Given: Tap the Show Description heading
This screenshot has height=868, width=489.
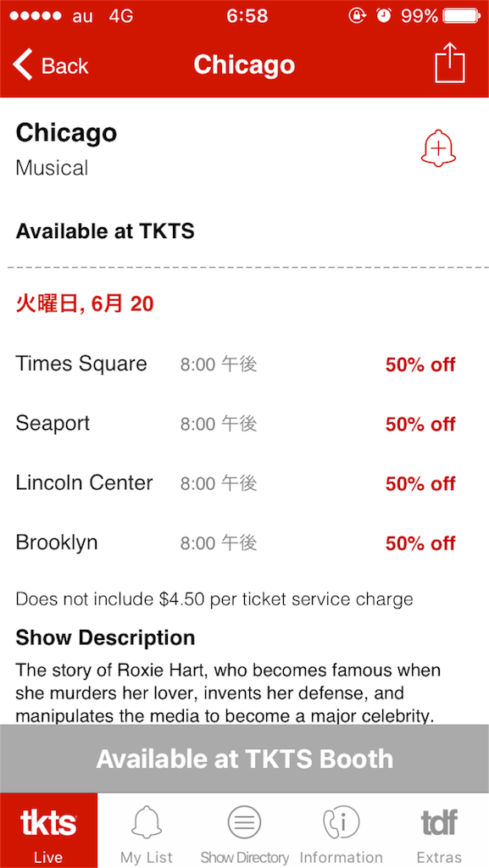Looking at the screenshot, I should (105, 637).
